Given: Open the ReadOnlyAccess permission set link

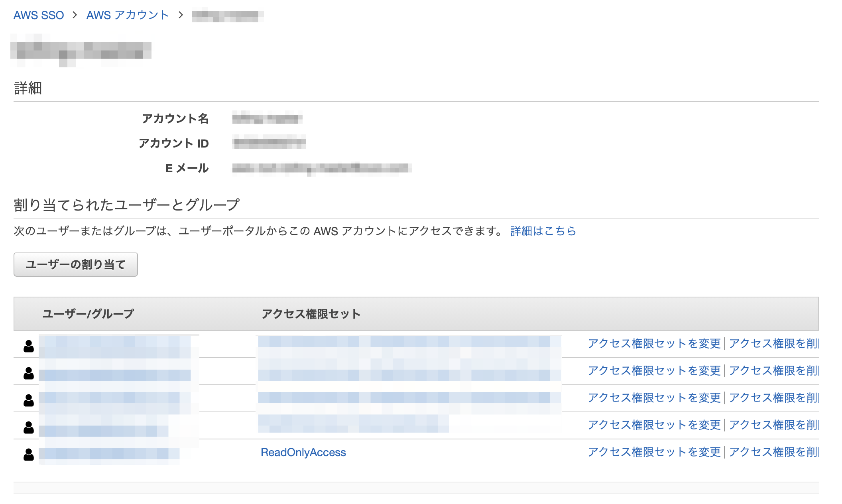Looking at the screenshot, I should pyautogui.click(x=303, y=452).
